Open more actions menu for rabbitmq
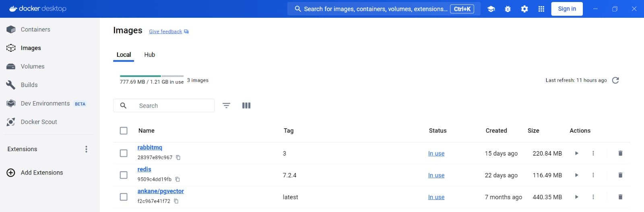The width and height of the screenshot is (644, 212). (593, 154)
